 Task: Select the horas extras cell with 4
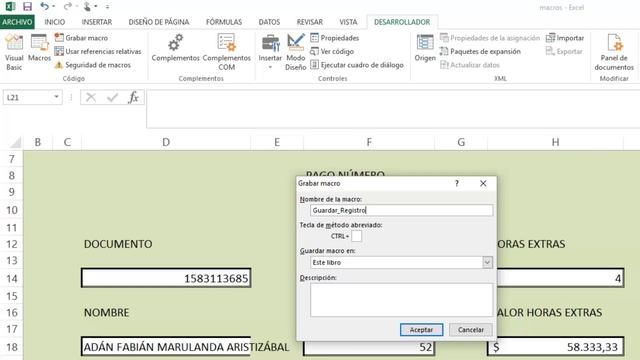click(560, 278)
